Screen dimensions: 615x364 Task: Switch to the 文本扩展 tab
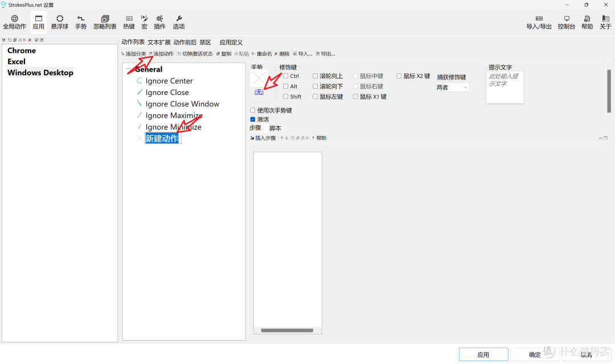click(159, 42)
